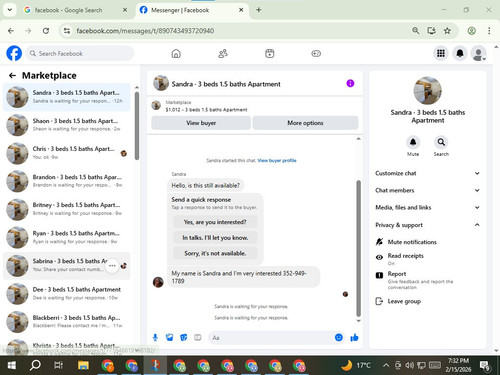500x375 pixels.
Task: Send a thumbs-up like
Action: point(354,338)
